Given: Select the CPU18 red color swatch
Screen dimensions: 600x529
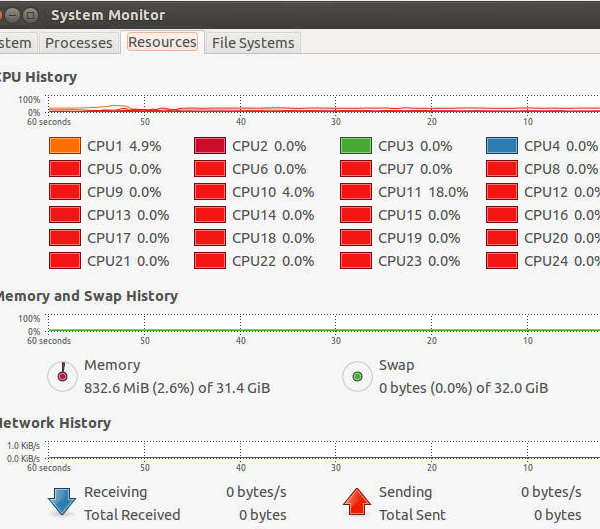Looking at the screenshot, I should point(210,238).
